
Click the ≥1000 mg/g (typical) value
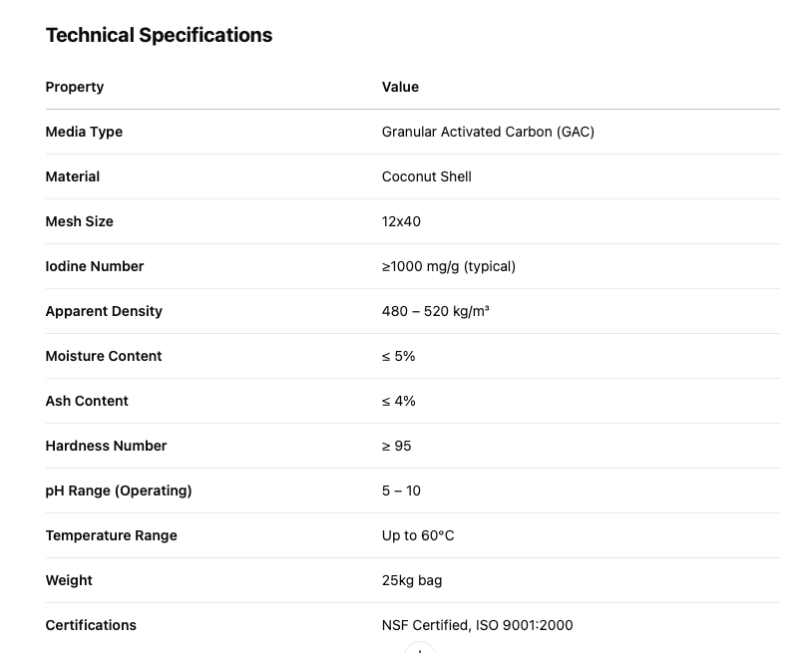click(448, 266)
